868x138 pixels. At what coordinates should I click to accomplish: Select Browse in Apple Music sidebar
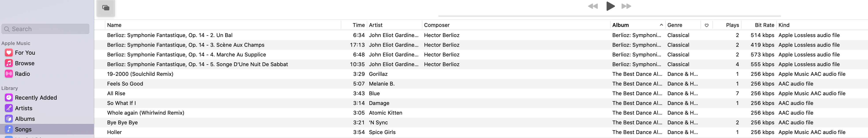[25, 63]
